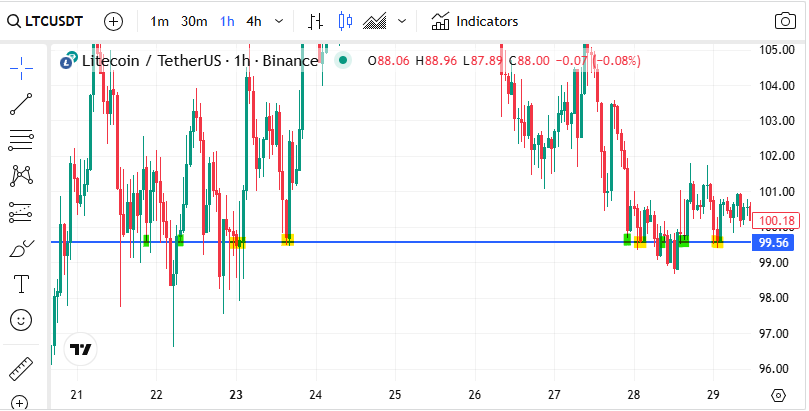Image resolution: width=809 pixels, height=411 pixels.
Task: Click date label 29 on time axis
Action: click(x=713, y=395)
